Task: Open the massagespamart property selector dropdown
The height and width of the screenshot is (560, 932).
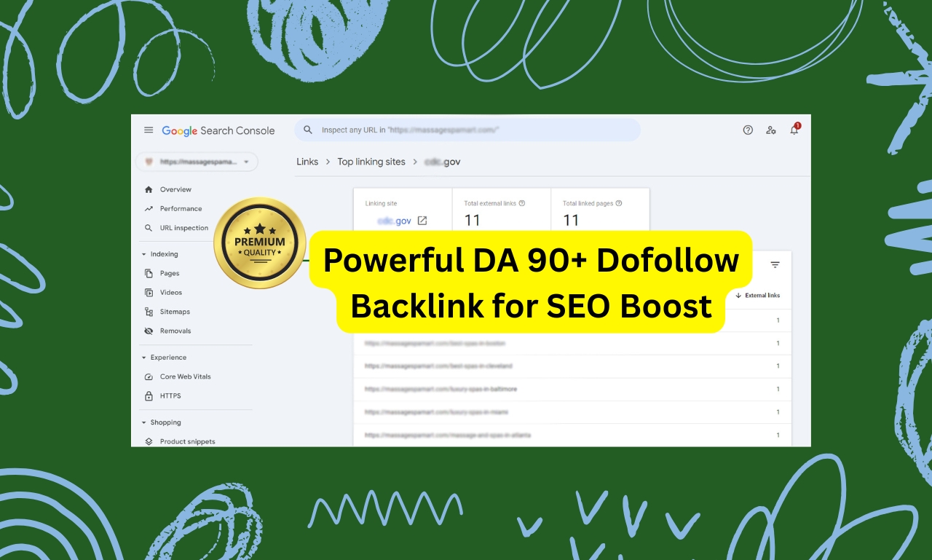Action: tap(197, 162)
